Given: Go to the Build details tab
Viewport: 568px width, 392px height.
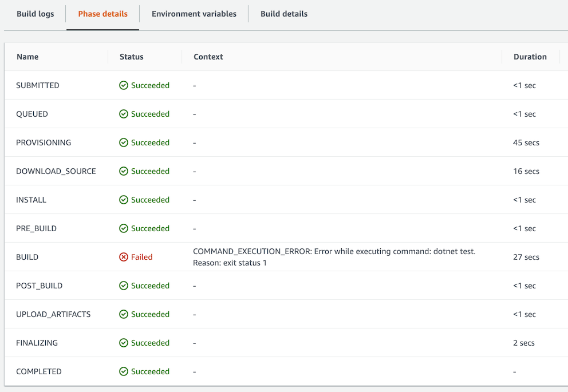Looking at the screenshot, I should (283, 14).
